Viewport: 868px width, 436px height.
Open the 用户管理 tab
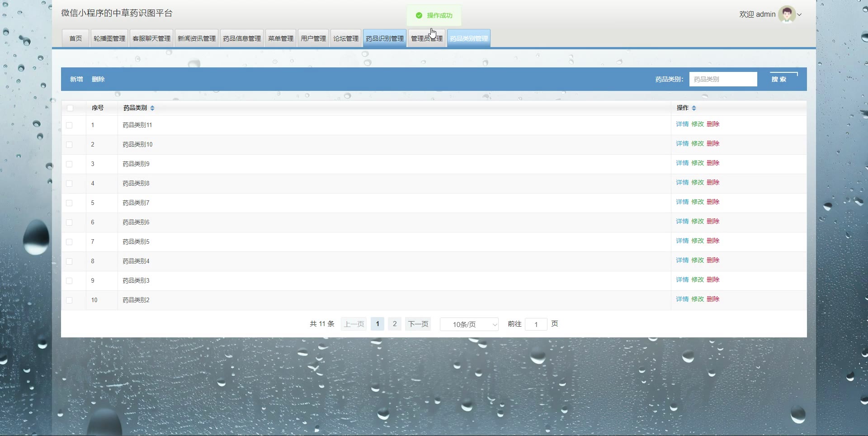(313, 38)
